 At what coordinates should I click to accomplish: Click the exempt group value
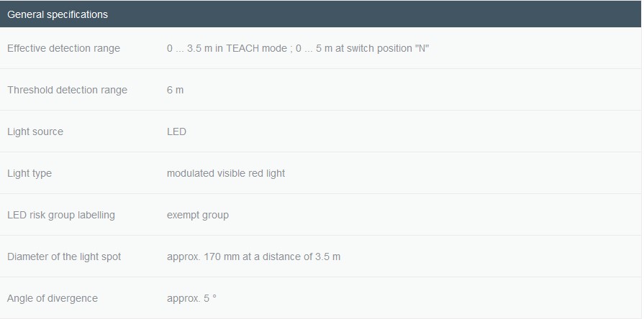pyautogui.click(x=198, y=216)
